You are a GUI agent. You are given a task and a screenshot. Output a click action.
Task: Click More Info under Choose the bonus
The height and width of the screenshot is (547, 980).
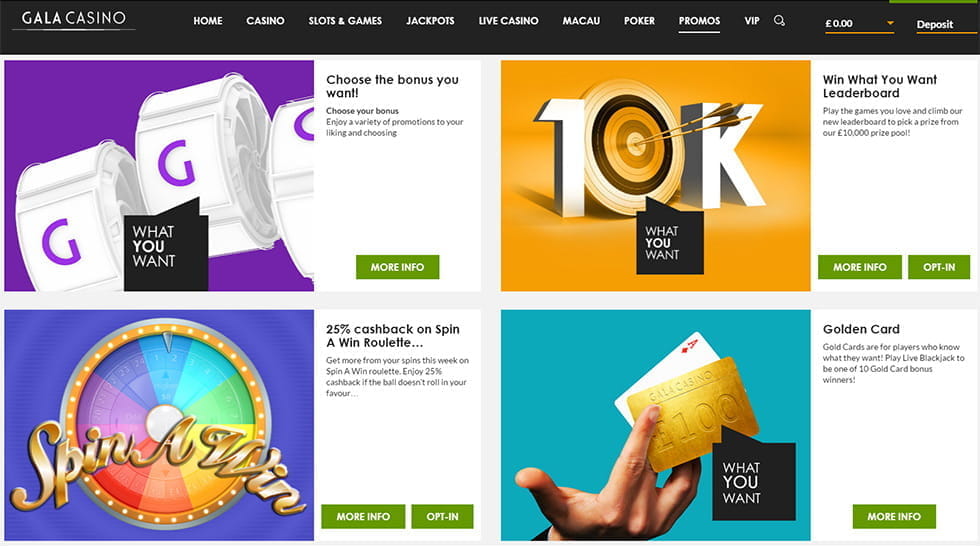pos(398,267)
